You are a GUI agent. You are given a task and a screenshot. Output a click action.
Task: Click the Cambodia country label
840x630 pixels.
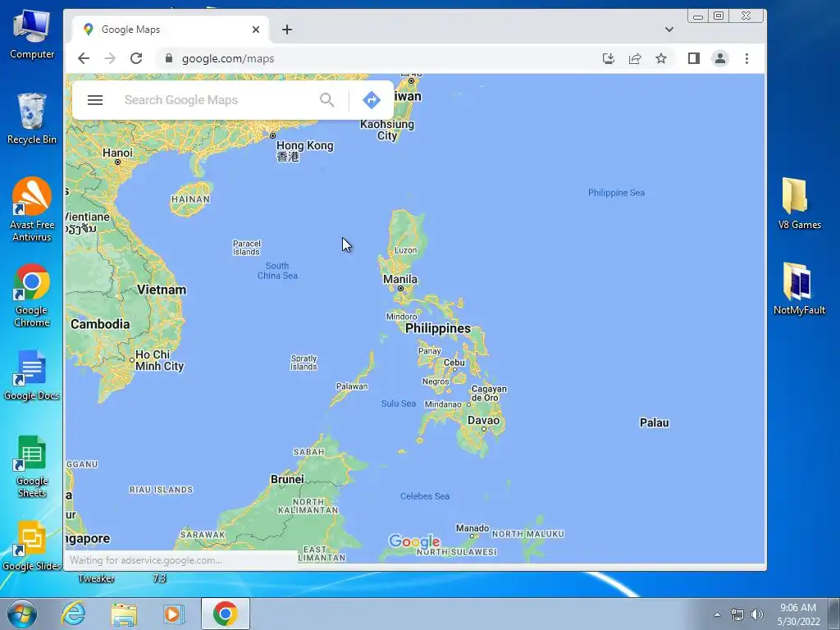click(x=100, y=324)
